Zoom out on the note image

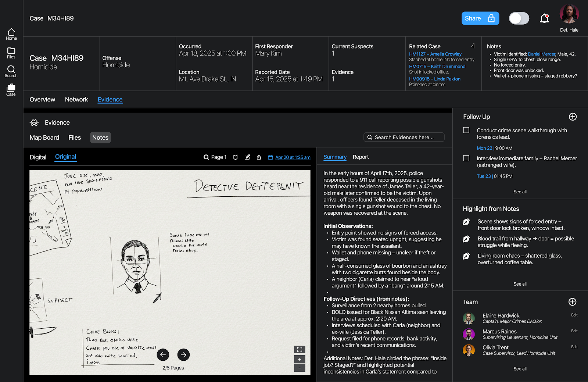300,368
